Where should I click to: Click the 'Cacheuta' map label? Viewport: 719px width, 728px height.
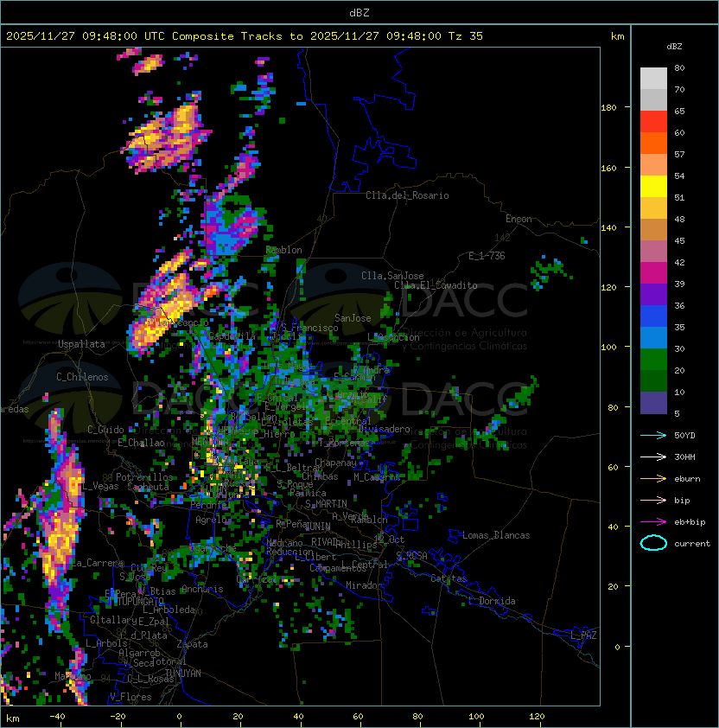[x=148, y=487]
